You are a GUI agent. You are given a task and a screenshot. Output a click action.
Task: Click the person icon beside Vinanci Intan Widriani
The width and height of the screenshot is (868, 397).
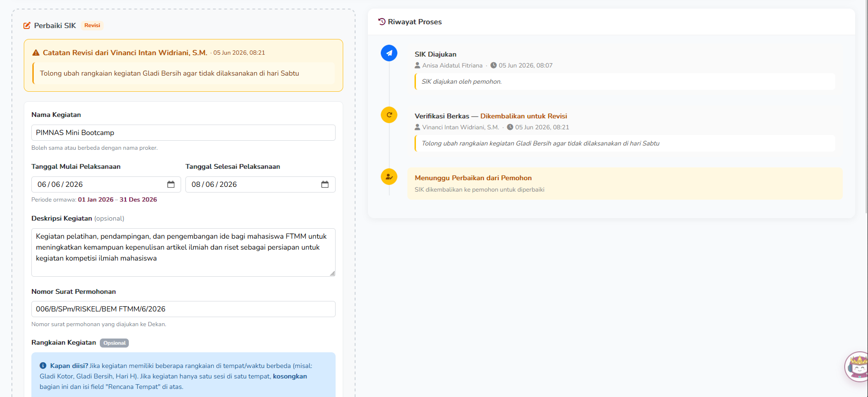click(x=417, y=127)
